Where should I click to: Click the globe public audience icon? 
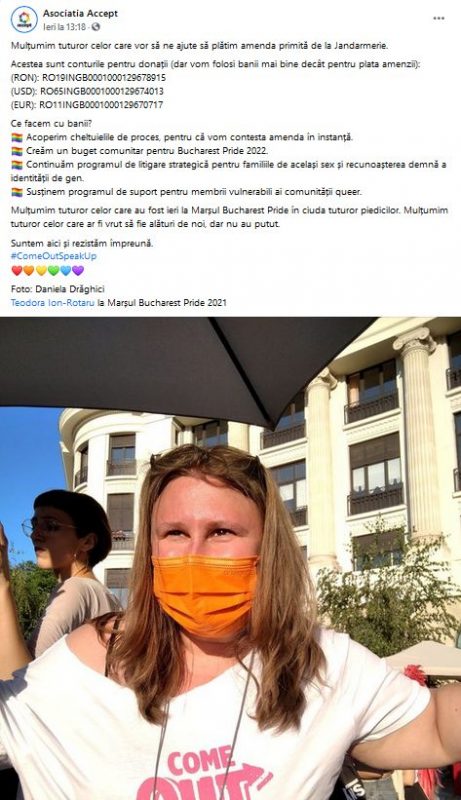(x=95, y=27)
